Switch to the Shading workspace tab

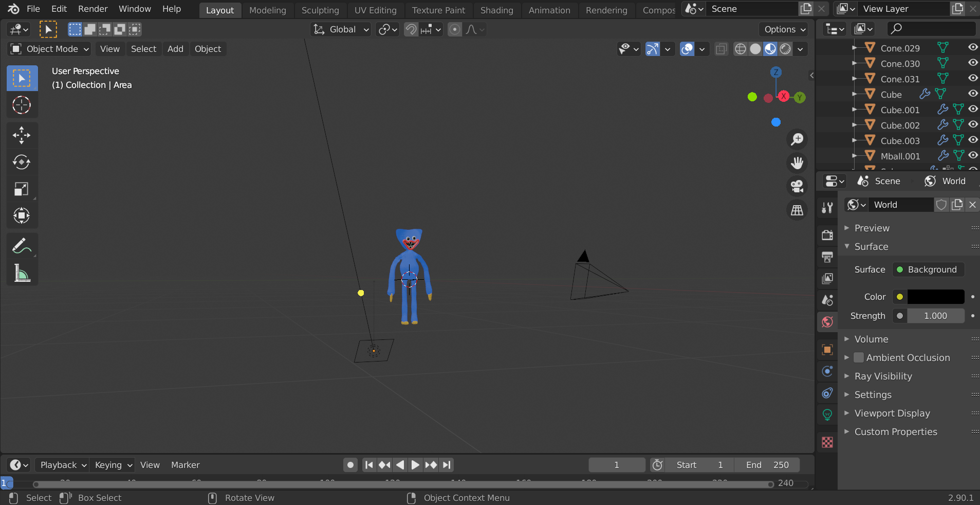coord(496,10)
